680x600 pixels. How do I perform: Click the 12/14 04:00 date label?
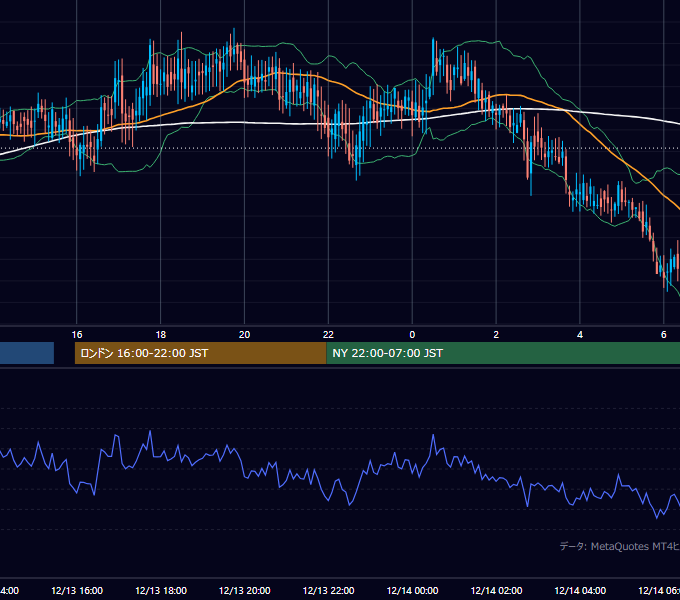[x=580, y=590]
